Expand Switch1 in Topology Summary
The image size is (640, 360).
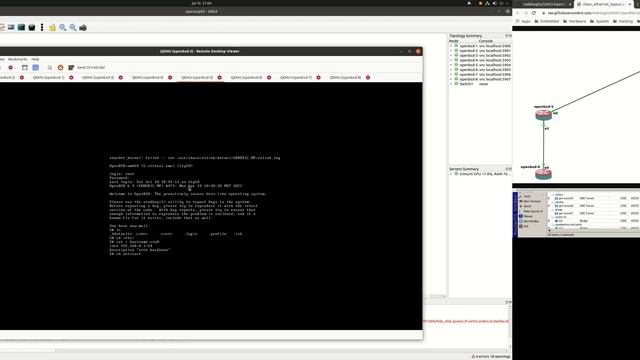tap(451, 84)
